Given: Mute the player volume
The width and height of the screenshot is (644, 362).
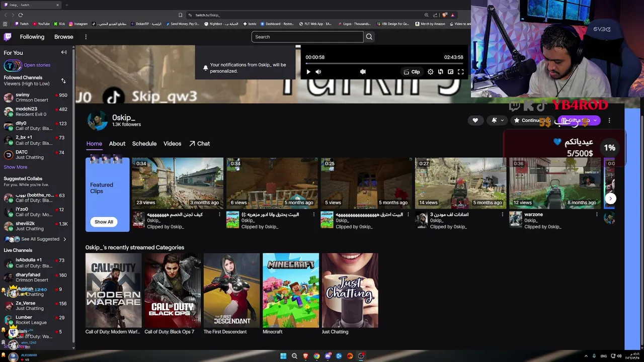Looking at the screenshot, I should (x=318, y=72).
